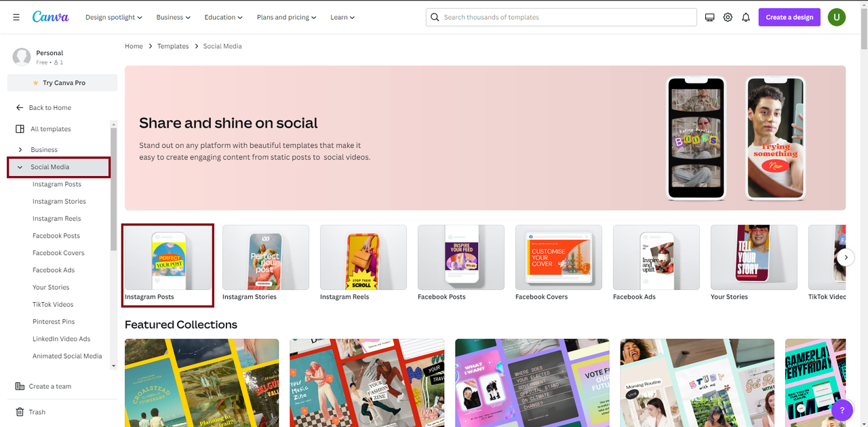Image resolution: width=868 pixels, height=427 pixels.
Task: Select Instagram Posts in the sidebar
Action: (57, 185)
